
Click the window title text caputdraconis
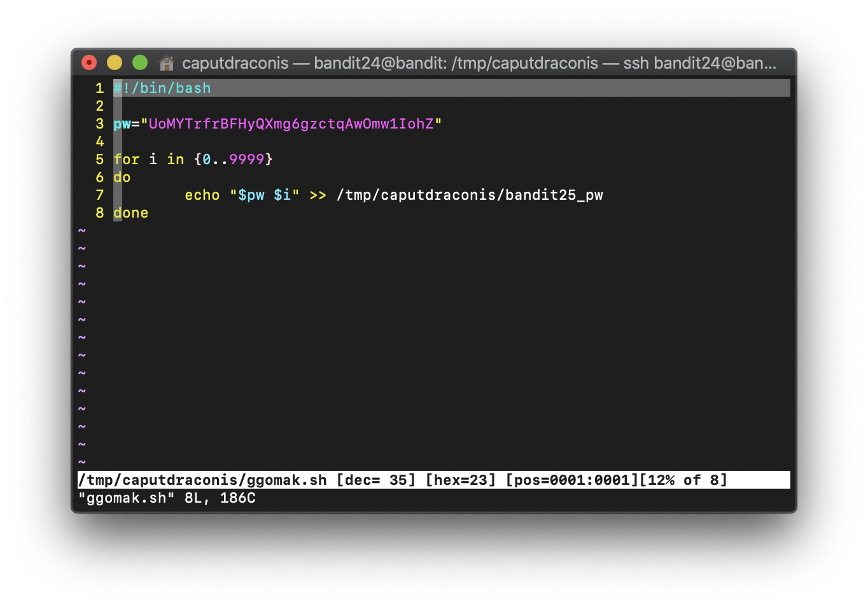[235, 63]
